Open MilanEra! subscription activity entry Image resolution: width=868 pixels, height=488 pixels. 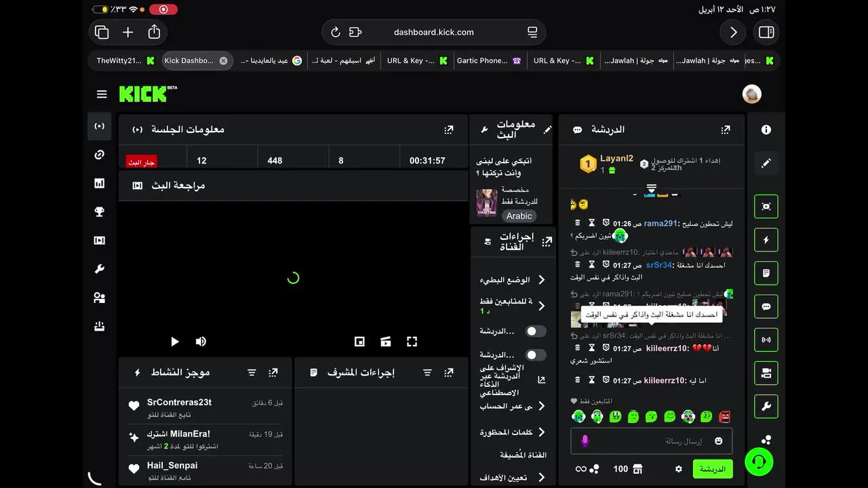(x=205, y=439)
